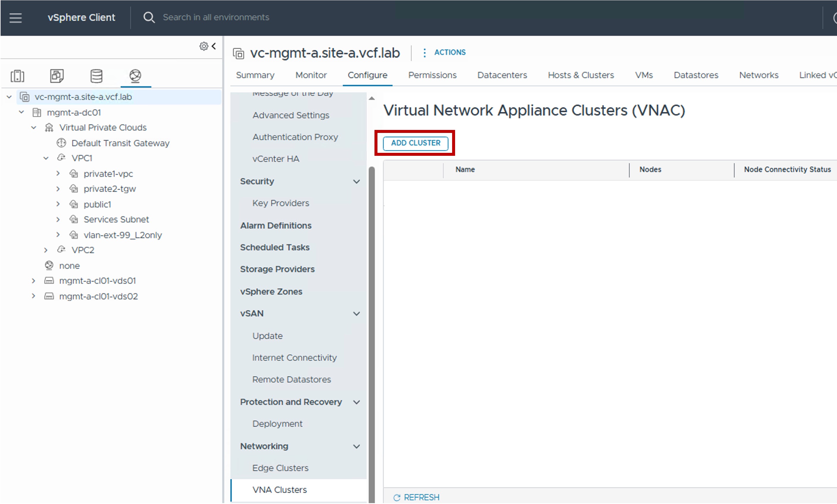Expand the private1-vpc node
Viewport: 837px width, 504px height.
click(58, 174)
